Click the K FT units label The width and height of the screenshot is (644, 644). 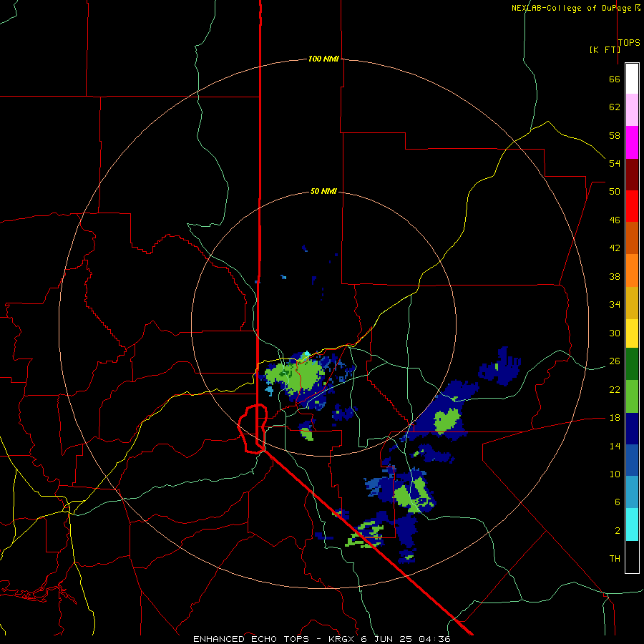[605, 49]
